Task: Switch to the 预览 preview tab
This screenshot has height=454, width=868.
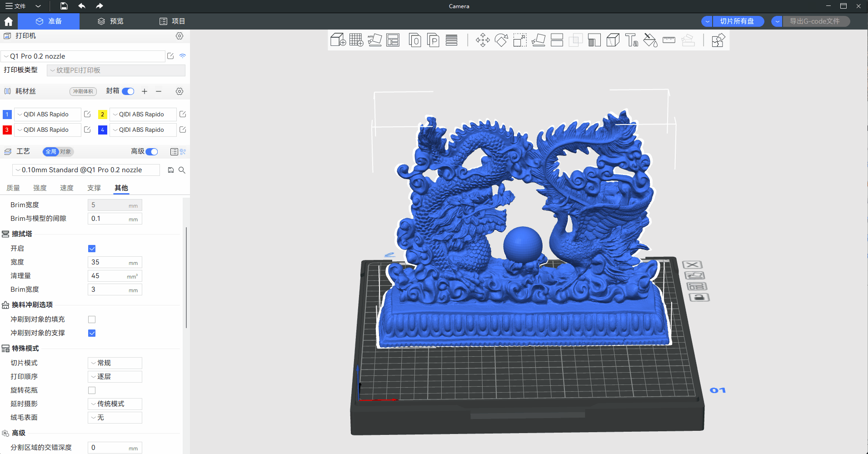Action: point(110,21)
